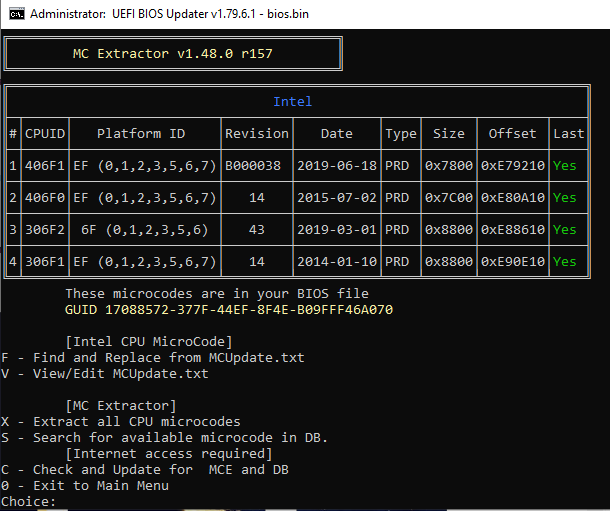Click revision value 'B000038'

[253, 166]
